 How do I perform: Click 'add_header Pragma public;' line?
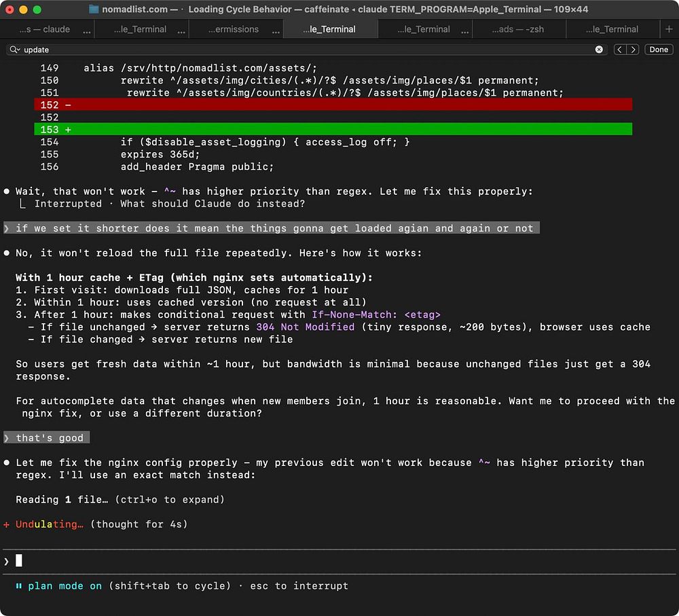point(197,166)
